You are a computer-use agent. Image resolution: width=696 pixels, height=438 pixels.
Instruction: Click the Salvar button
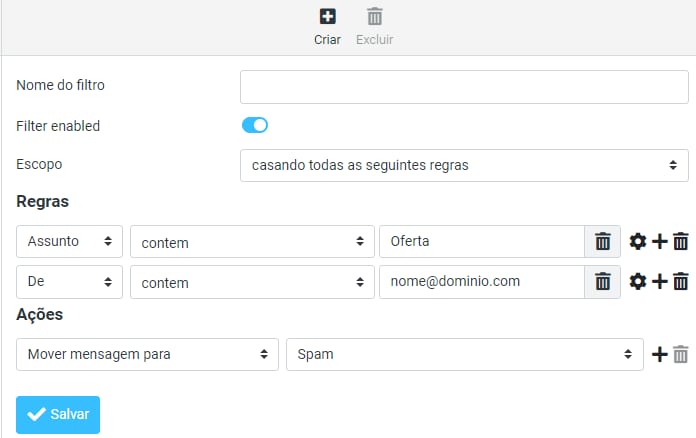(58, 414)
